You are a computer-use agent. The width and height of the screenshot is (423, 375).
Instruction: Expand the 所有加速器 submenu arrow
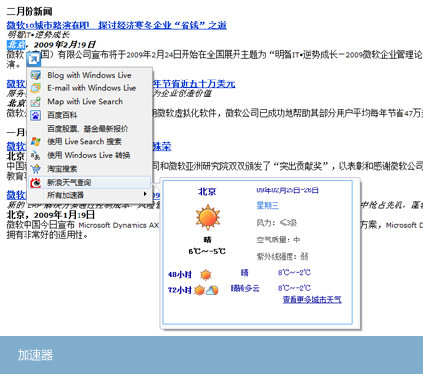tap(145, 194)
